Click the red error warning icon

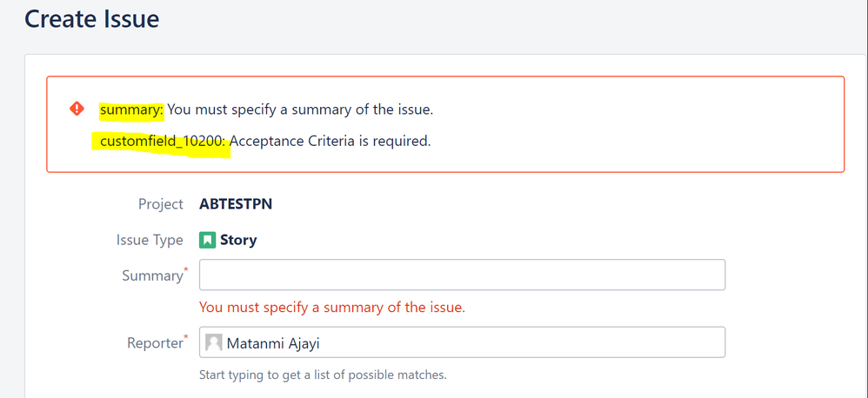pos(77,109)
